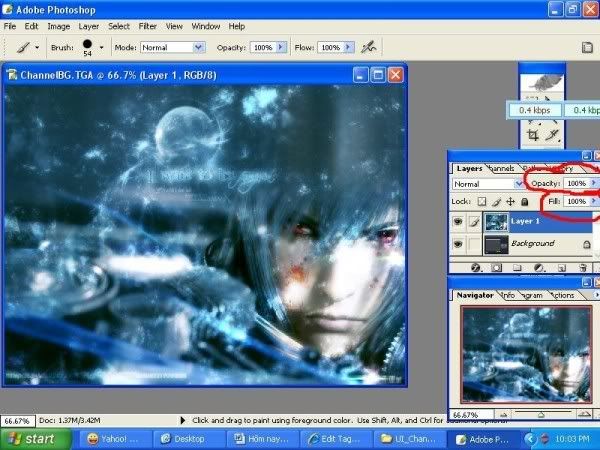Switch to the Navigator tab
Viewport: 600px width, 450px height.
[x=474, y=295]
